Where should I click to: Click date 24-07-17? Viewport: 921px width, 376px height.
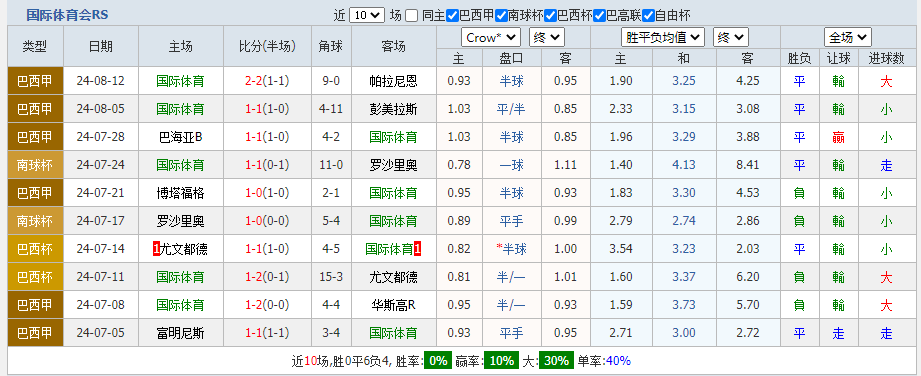click(x=100, y=221)
